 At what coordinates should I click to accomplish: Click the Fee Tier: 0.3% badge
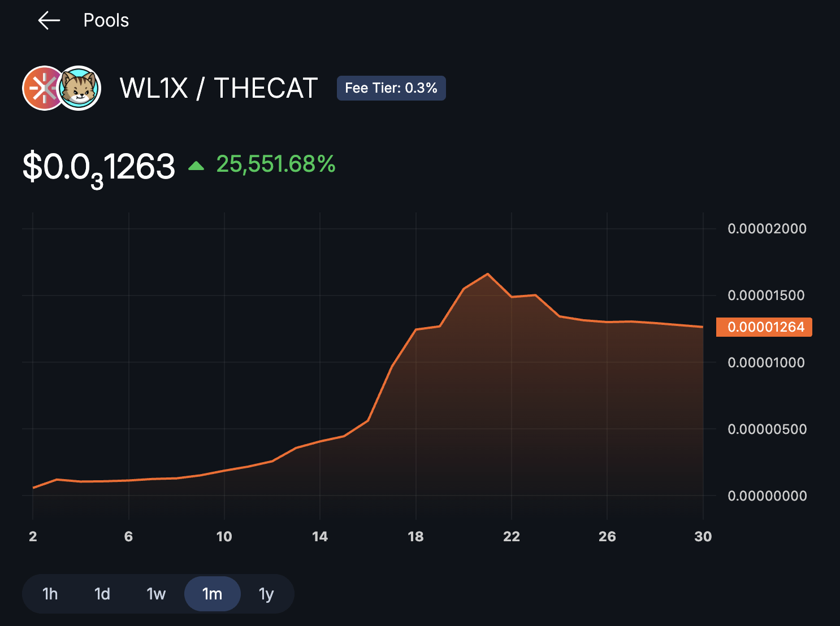click(391, 88)
